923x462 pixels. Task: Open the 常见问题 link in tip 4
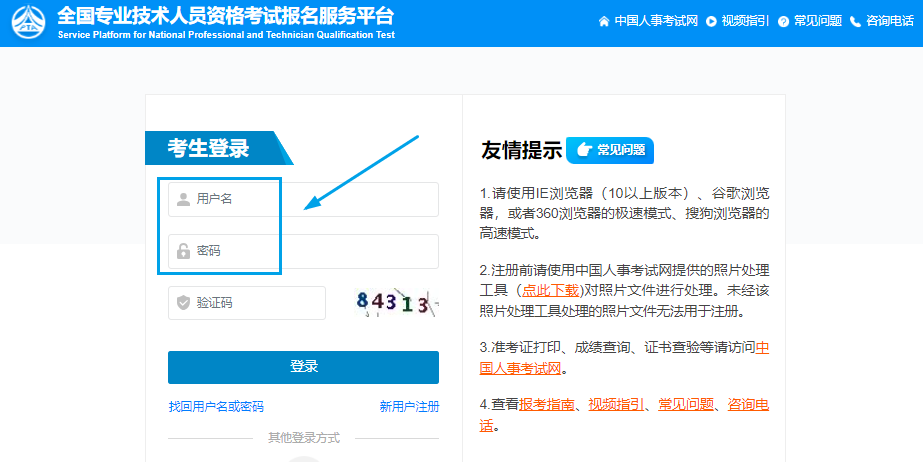click(x=686, y=404)
